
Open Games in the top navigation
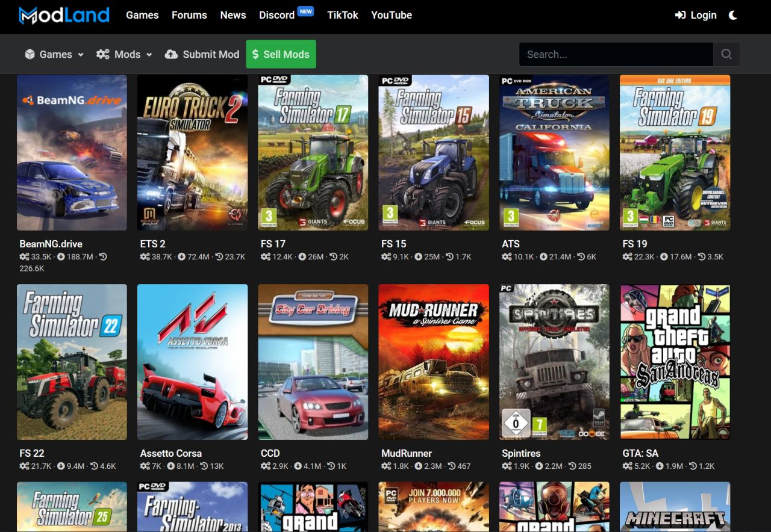coord(142,15)
